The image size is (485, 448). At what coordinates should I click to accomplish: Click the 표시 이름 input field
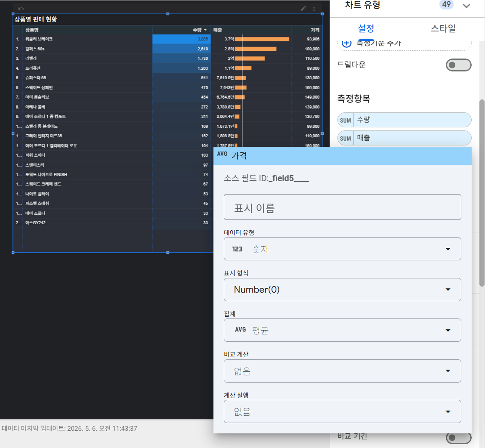pyautogui.click(x=343, y=207)
